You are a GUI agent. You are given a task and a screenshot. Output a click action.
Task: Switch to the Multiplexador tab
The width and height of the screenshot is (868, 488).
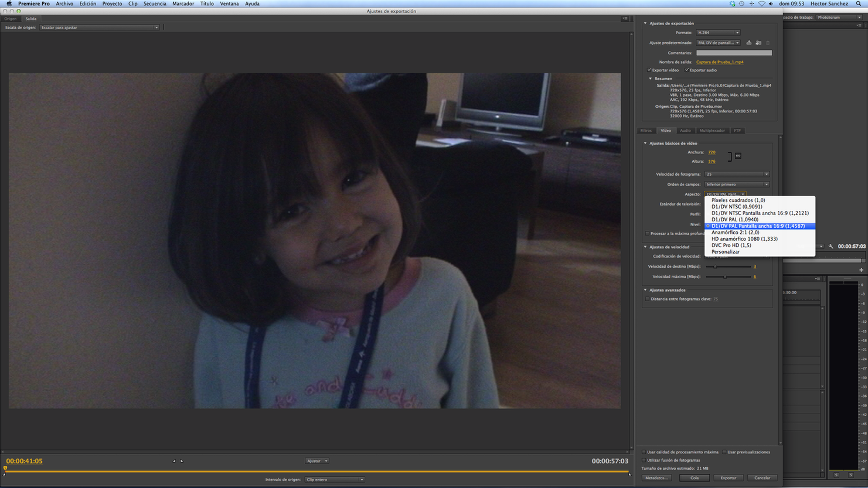(712, 131)
